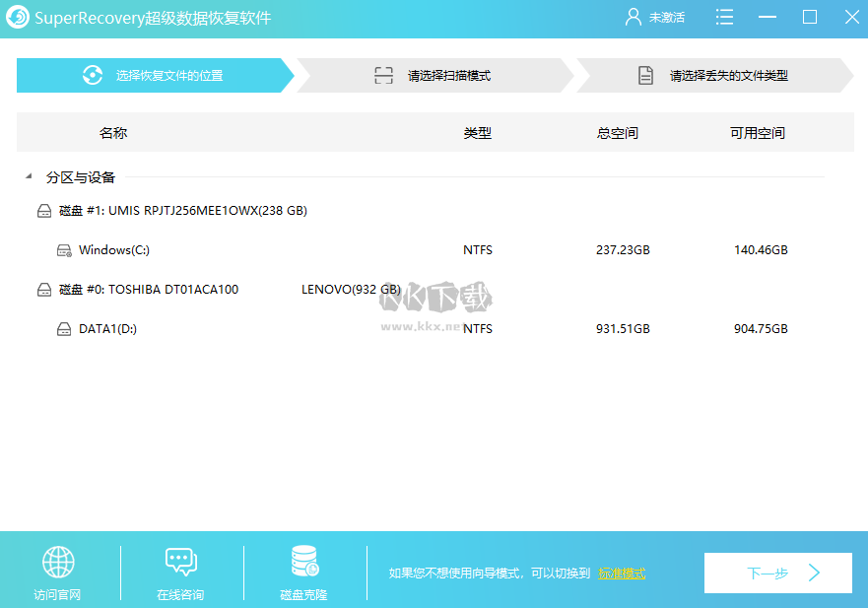Click the drive icon next to DATA1(D:)
This screenshot has width=868, height=608.
pyautogui.click(x=61, y=328)
